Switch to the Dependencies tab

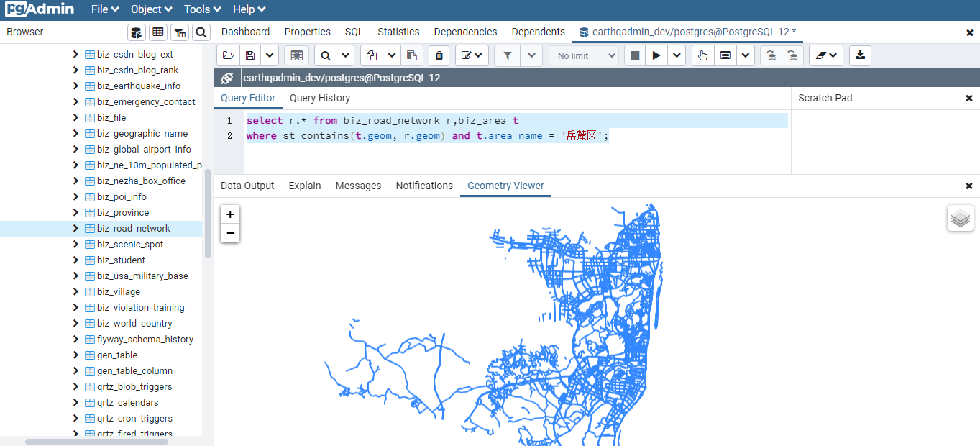coord(465,32)
